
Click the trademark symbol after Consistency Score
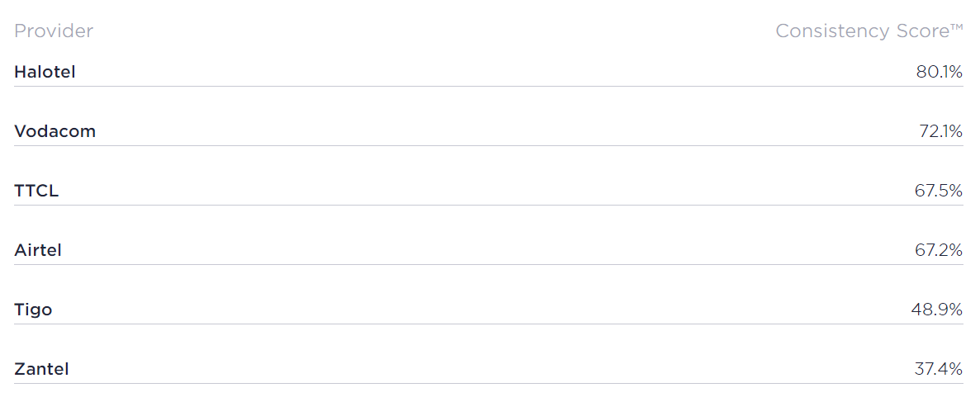click(x=957, y=27)
